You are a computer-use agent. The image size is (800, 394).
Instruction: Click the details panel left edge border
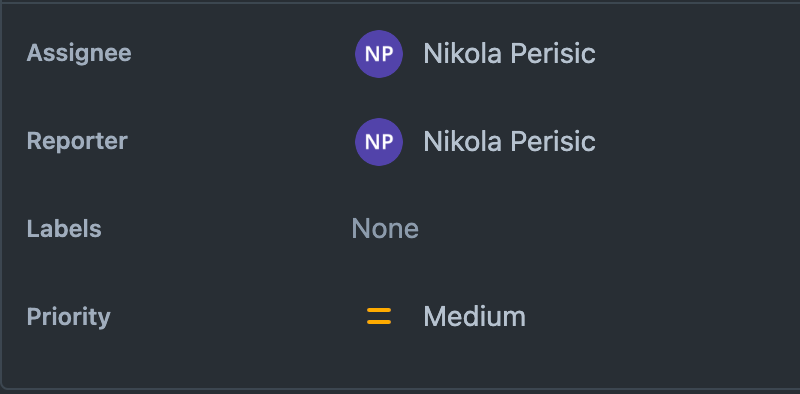tap(1, 197)
